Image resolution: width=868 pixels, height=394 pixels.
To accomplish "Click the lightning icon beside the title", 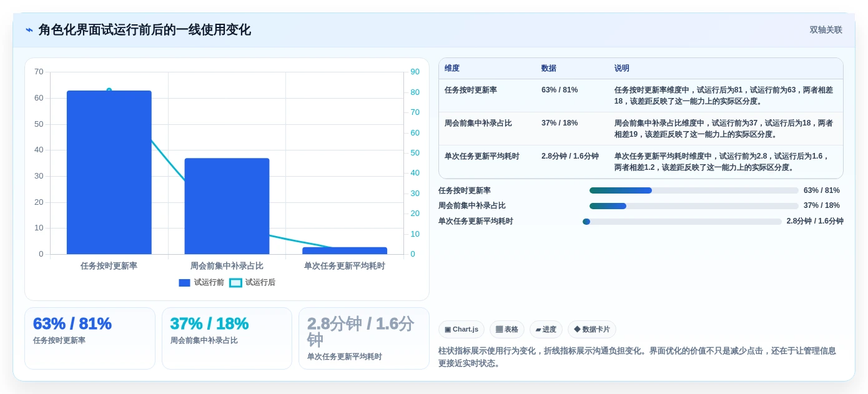I will click(x=29, y=30).
